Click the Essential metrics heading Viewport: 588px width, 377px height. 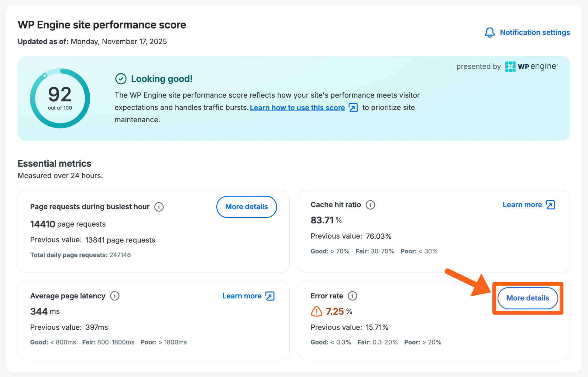(x=54, y=164)
